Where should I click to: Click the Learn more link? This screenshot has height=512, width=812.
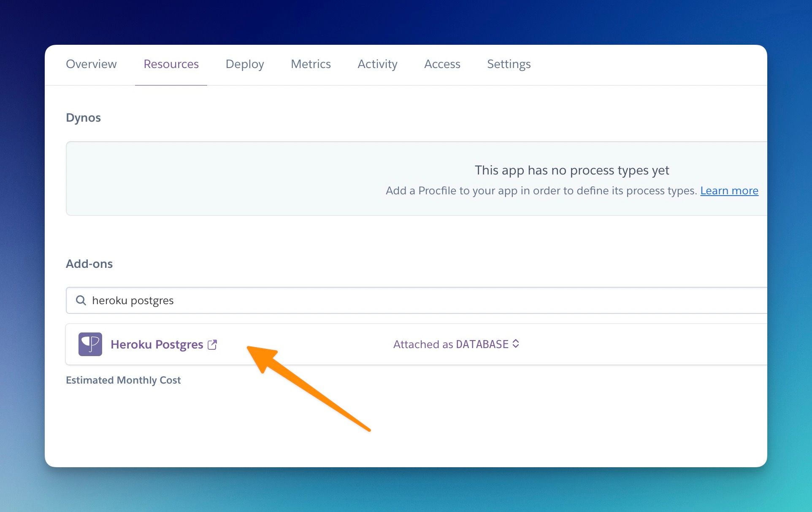tap(729, 190)
